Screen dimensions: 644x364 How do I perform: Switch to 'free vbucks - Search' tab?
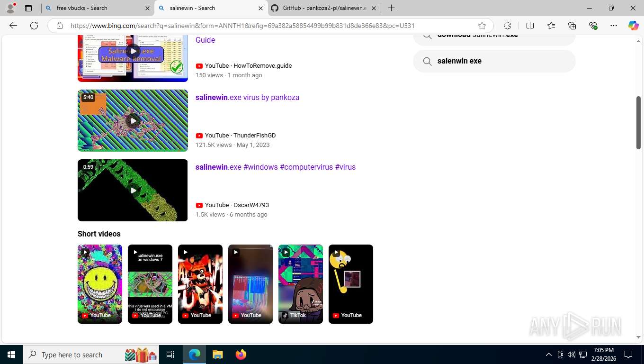click(x=97, y=8)
